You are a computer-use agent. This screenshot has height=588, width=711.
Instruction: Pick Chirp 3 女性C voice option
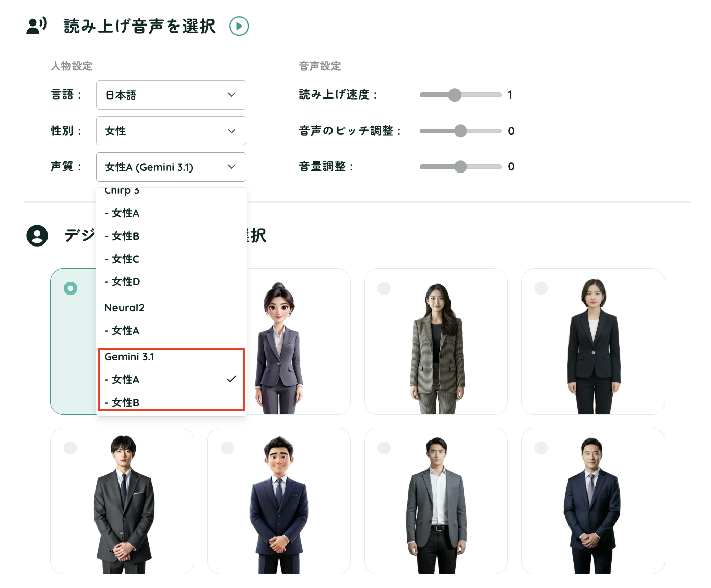171,259
